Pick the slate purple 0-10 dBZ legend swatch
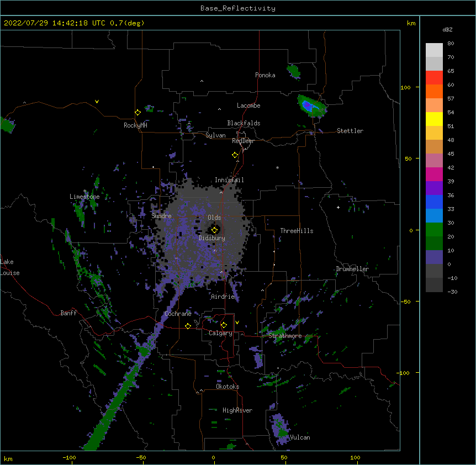Viewport: 476px width, 465px height. [434, 257]
